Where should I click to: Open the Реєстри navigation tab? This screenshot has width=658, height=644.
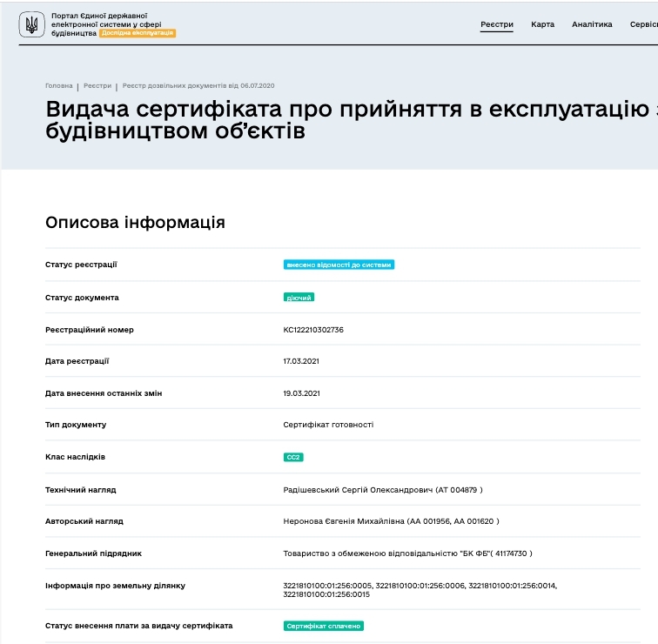click(x=497, y=24)
